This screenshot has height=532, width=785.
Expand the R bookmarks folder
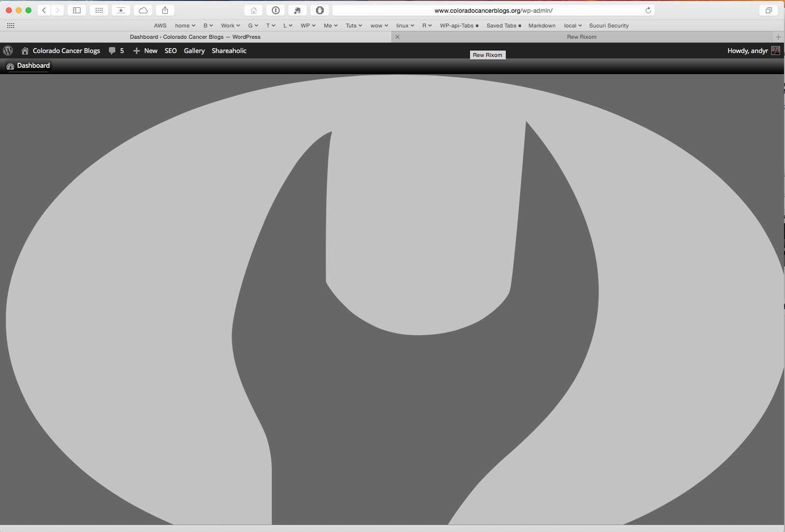[427, 26]
